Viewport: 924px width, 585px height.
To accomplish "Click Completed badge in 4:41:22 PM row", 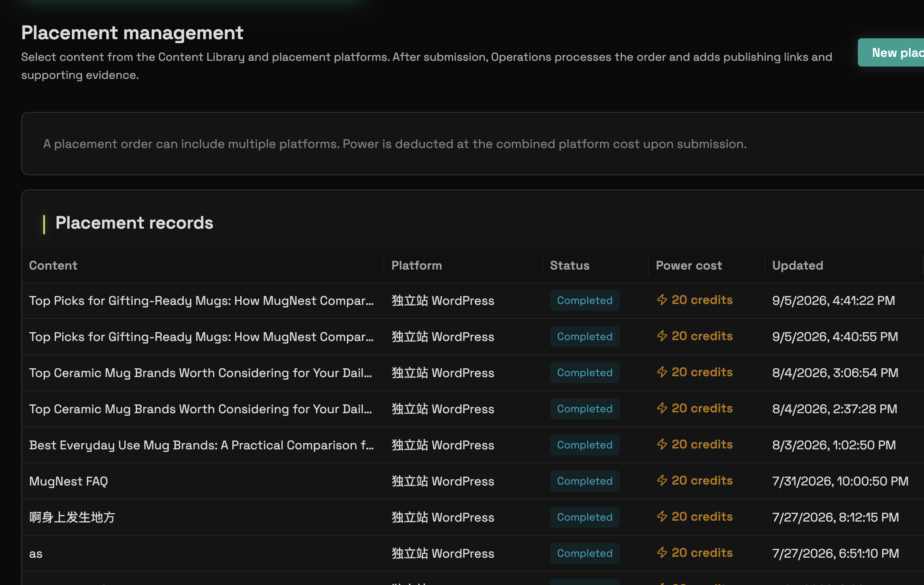I will [585, 300].
